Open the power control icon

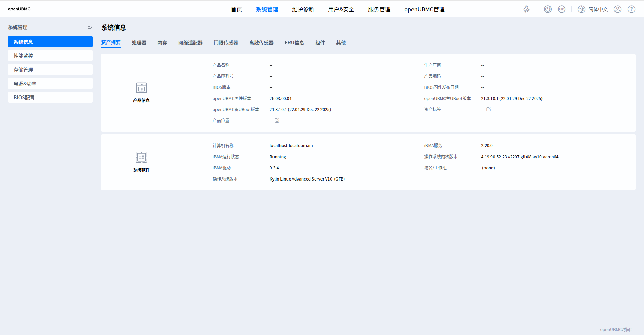(548, 9)
